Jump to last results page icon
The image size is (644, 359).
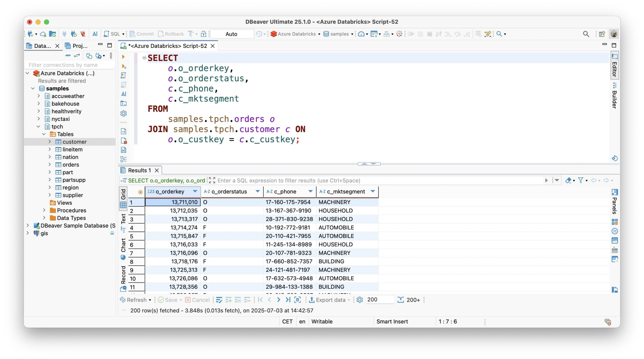288,300
